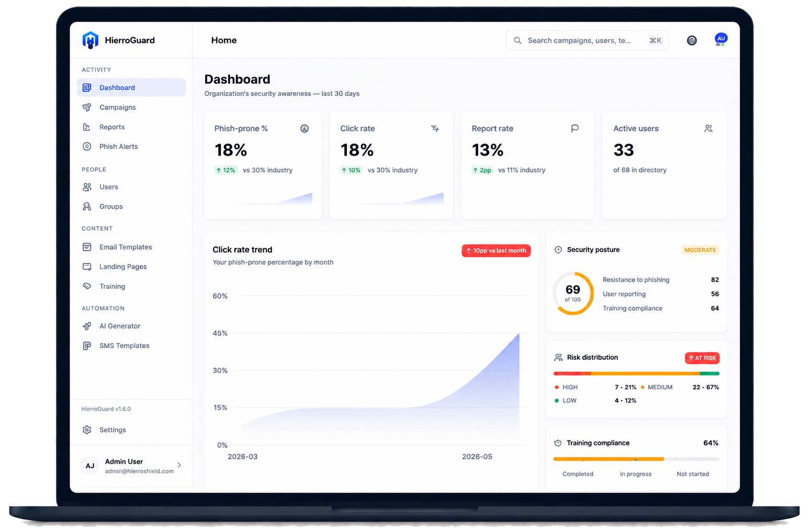812x530 pixels.
Task: Open Landing Pages section
Action: click(131, 267)
